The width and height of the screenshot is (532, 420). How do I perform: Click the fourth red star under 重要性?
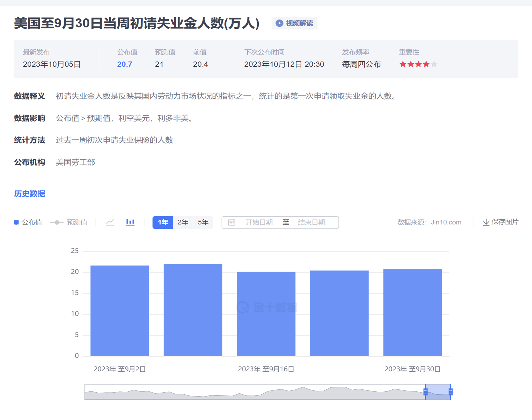click(x=426, y=64)
